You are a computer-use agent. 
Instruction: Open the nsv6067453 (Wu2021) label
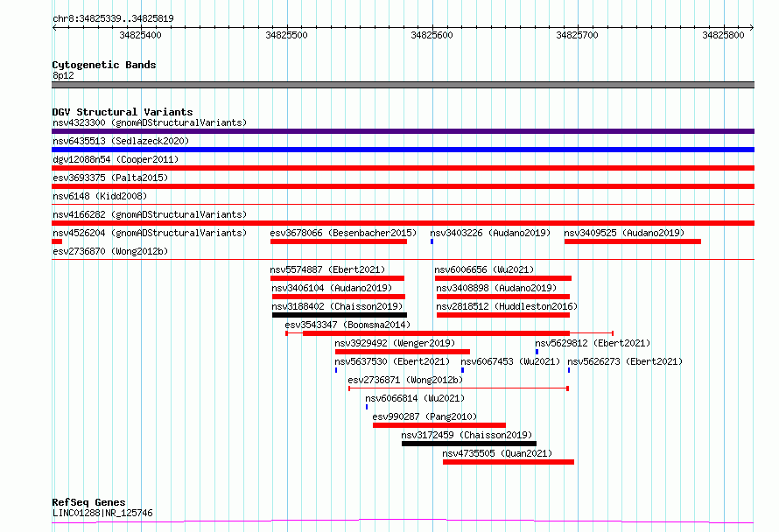point(510,361)
